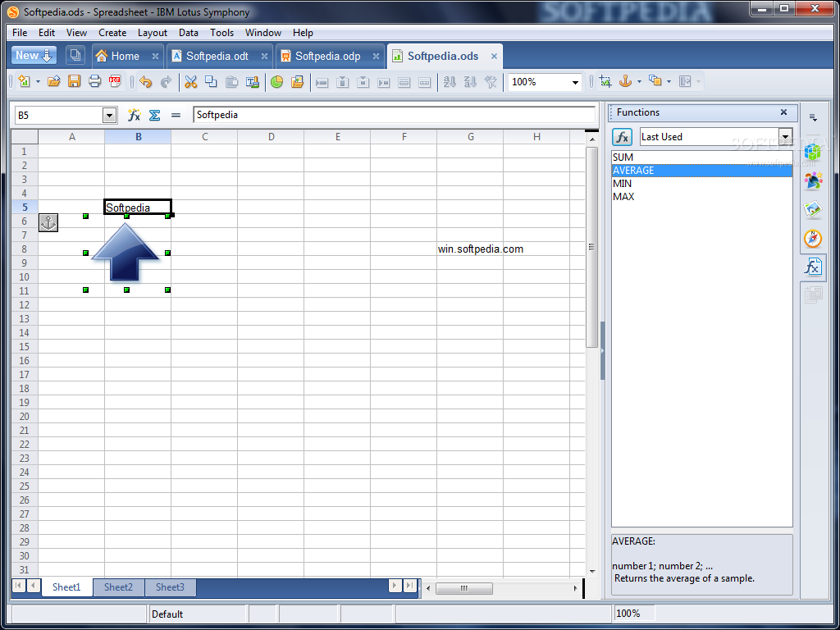The width and height of the screenshot is (840, 630).
Task: Select MAX in the function list
Action: point(702,197)
